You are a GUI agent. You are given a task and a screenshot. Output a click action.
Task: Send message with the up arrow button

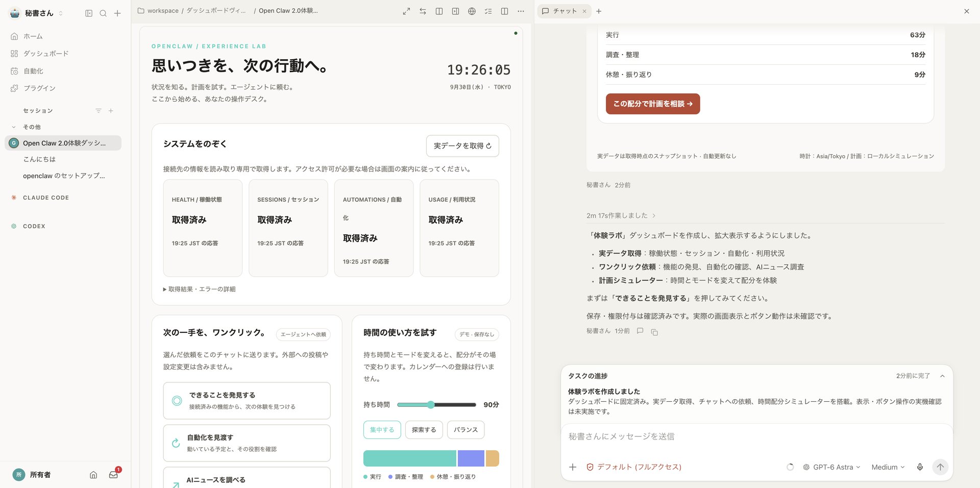click(940, 467)
